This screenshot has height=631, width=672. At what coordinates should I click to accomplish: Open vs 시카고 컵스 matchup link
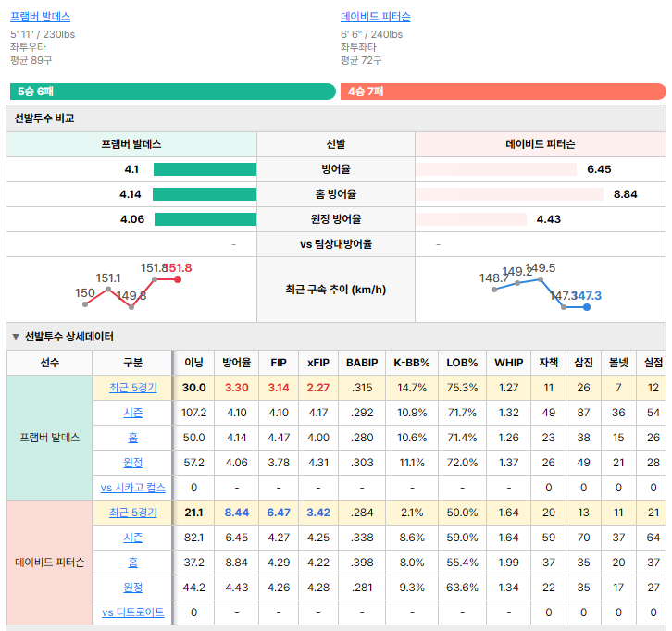(133, 488)
